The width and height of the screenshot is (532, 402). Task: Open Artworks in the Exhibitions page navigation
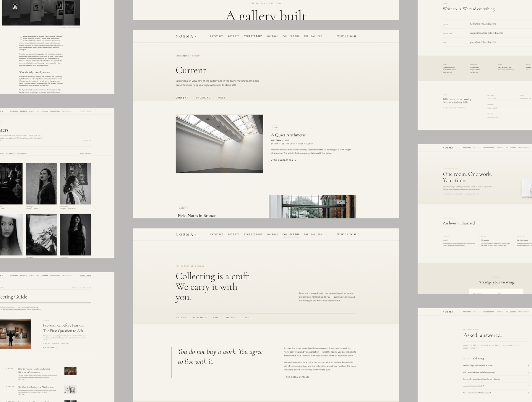tap(217, 36)
